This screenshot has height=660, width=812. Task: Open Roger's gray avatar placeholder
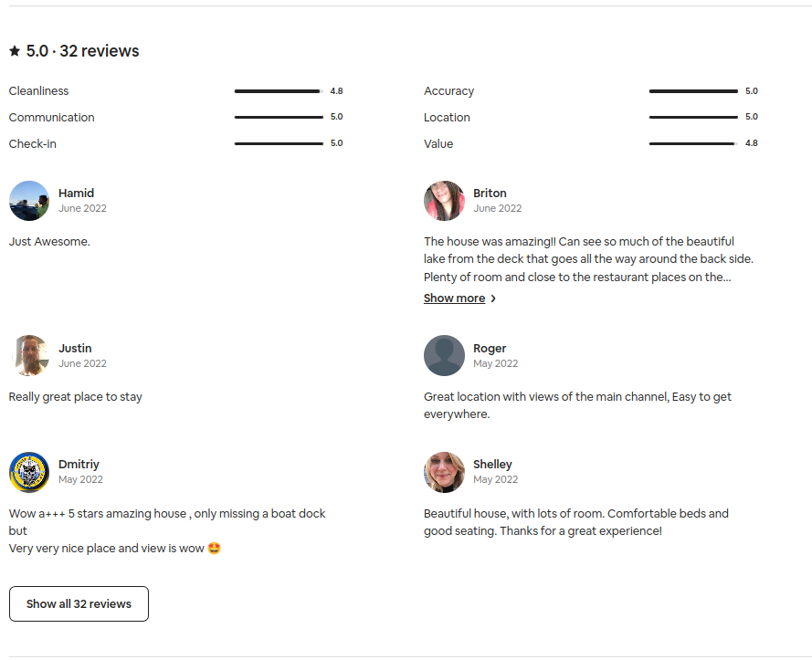(x=444, y=355)
